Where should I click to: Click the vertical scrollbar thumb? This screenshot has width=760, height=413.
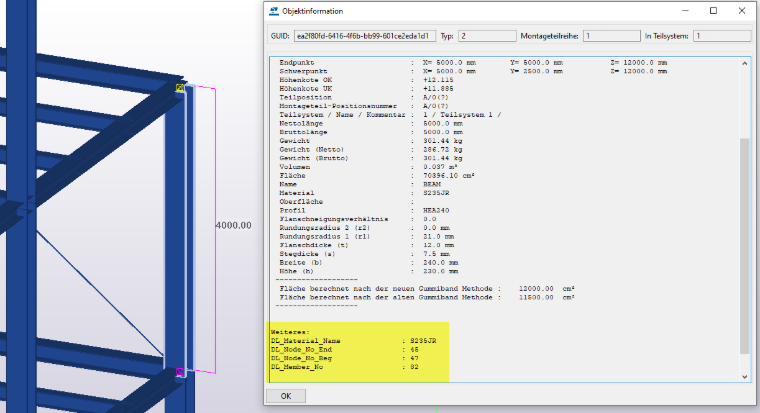[x=744, y=246]
